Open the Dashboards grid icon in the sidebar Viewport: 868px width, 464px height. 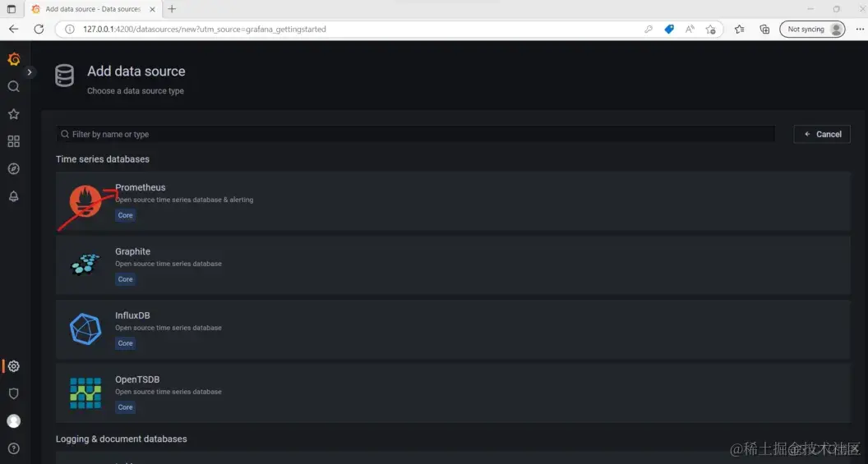[14, 141]
